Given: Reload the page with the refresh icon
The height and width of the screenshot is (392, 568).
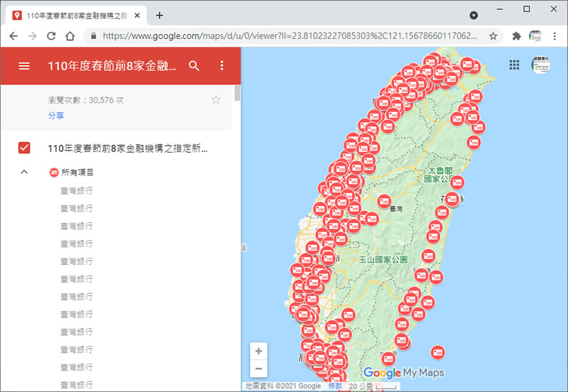Looking at the screenshot, I should coord(51,36).
